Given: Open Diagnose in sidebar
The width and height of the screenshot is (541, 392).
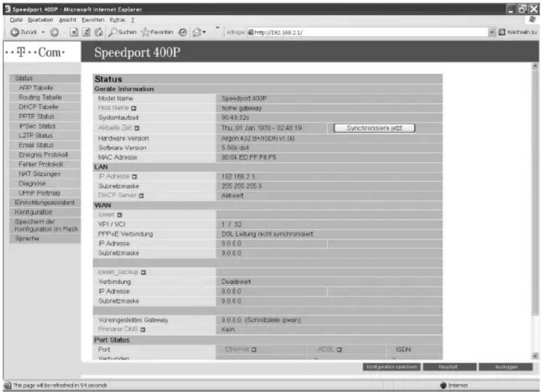Looking at the screenshot, I should click(x=45, y=183).
